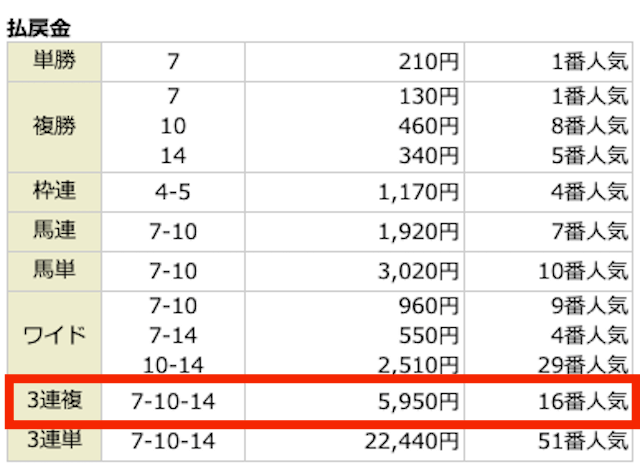Select the highlighted 3連複 row label
The height and width of the screenshot is (467, 640).
pyautogui.click(x=54, y=401)
